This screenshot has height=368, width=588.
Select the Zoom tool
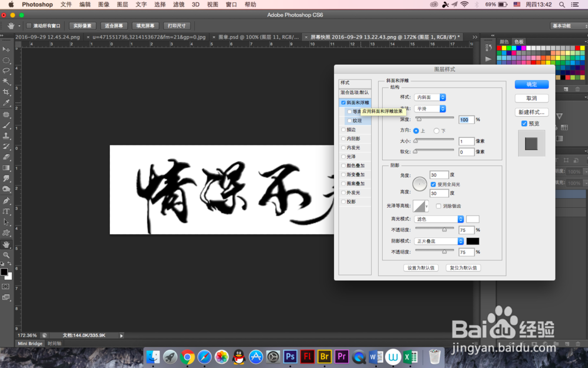click(x=6, y=255)
